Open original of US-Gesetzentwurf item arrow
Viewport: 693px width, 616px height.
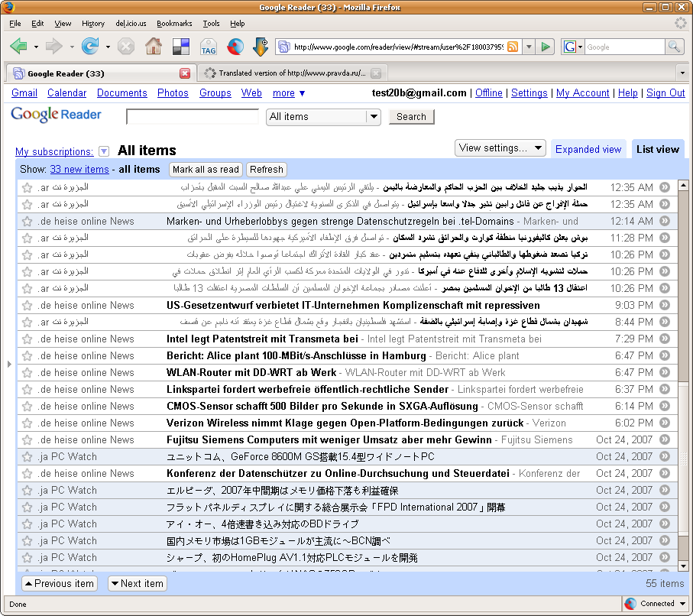[665, 305]
